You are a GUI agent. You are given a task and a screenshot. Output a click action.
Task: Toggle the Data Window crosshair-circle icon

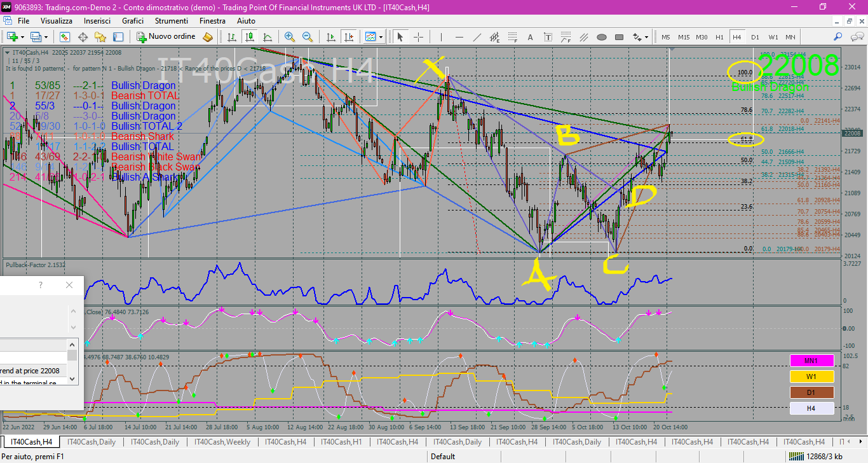click(83, 37)
